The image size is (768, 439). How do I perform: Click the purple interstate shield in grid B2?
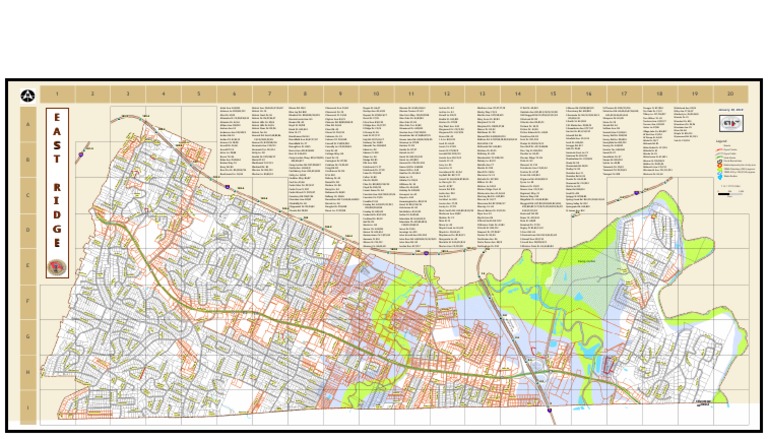point(81,155)
